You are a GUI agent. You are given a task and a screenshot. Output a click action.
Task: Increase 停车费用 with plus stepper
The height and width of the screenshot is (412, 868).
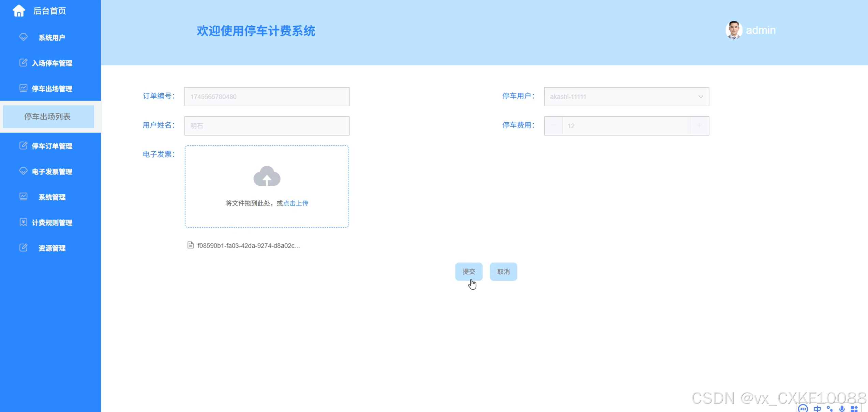pos(699,125)
